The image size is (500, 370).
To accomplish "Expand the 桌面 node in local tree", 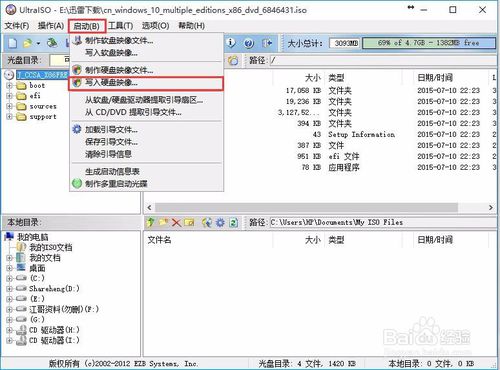I will tap(9, 268).
